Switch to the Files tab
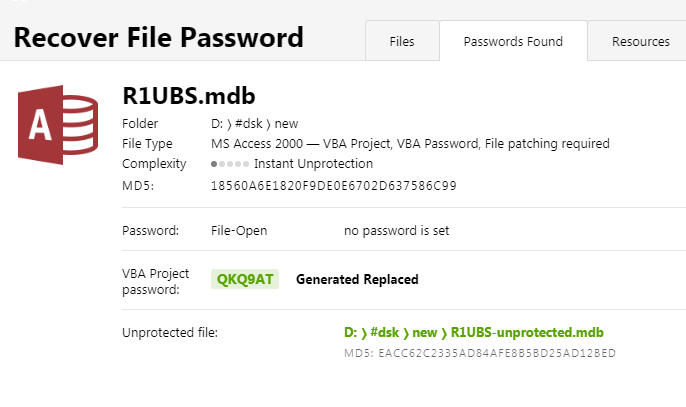This screenshot has height=407, width=686. click(x=401, y=42)
